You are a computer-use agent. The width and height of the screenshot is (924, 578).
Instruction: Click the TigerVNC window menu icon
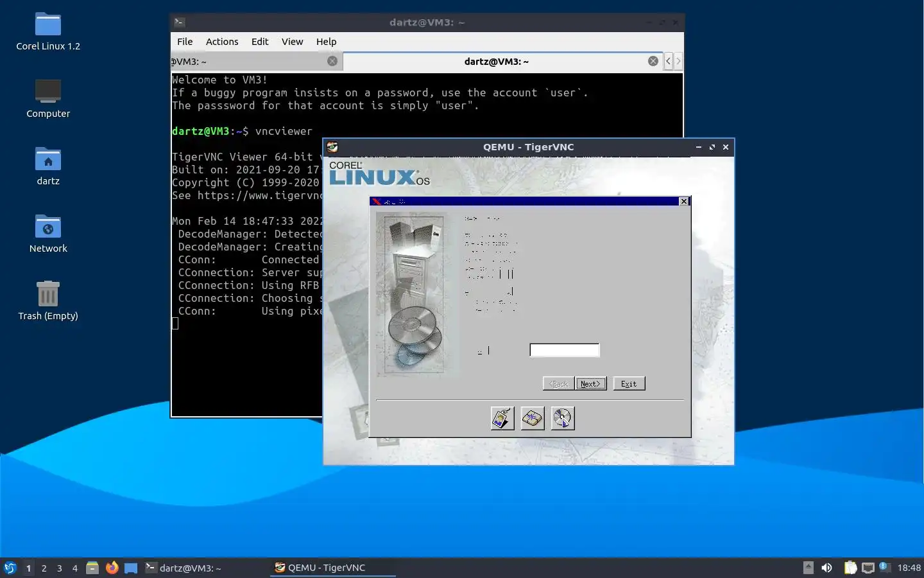click(x=332, y=147)
